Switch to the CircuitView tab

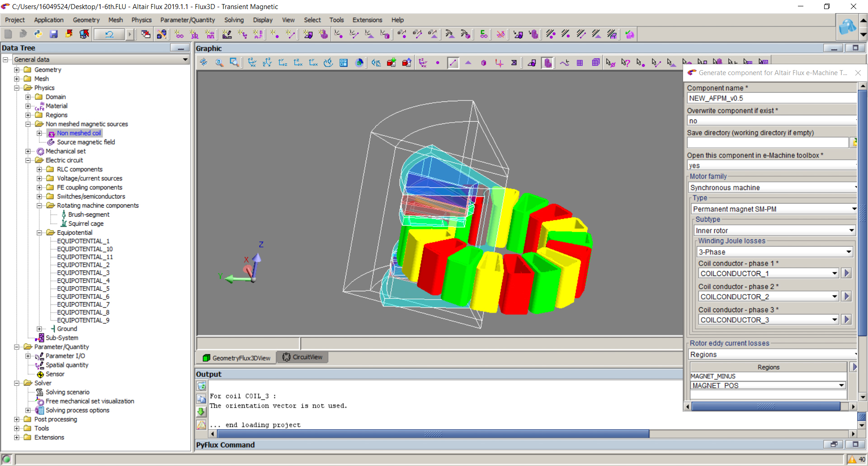[x=302, y=357]
